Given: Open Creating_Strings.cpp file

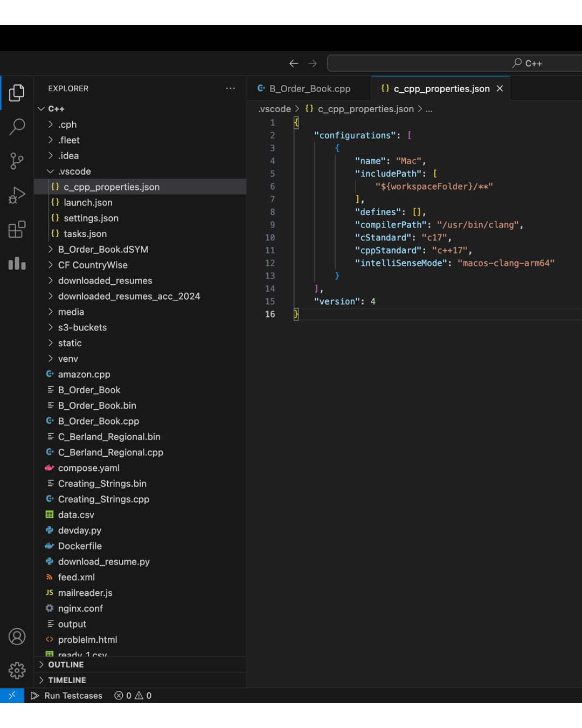Looking at the screenshot, I should 140,500.
